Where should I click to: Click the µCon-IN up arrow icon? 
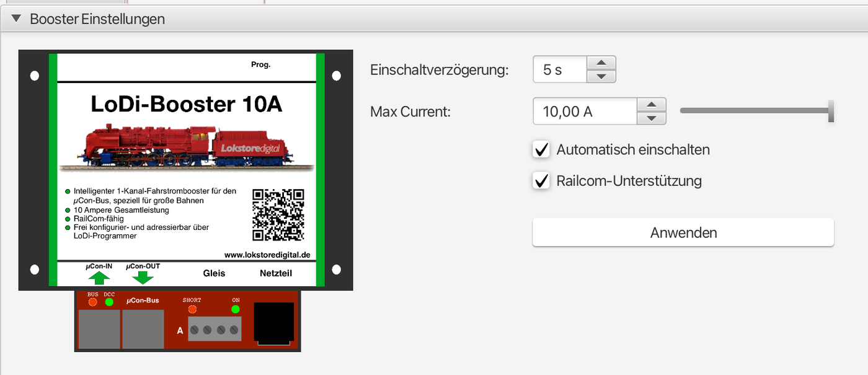[x=99, y=277]
